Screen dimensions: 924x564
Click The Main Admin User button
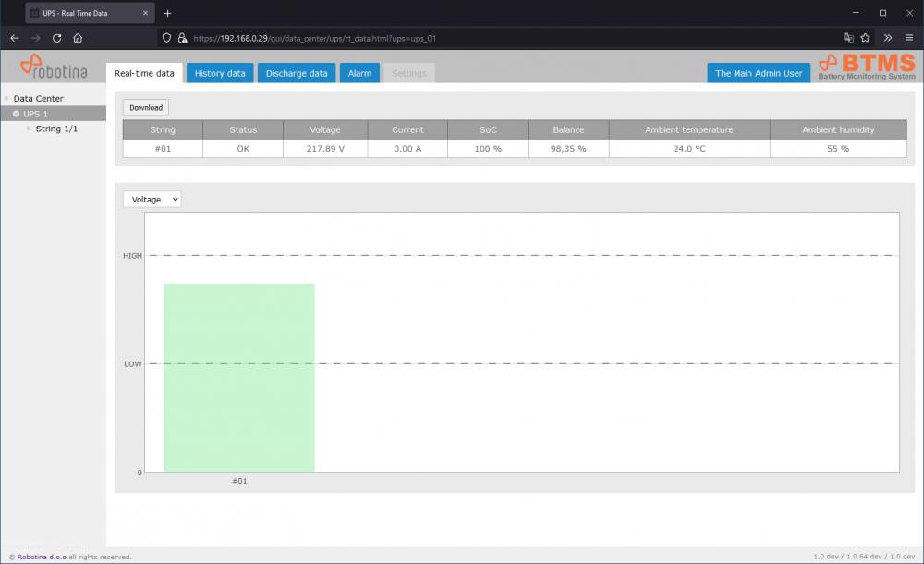(759, 73)
